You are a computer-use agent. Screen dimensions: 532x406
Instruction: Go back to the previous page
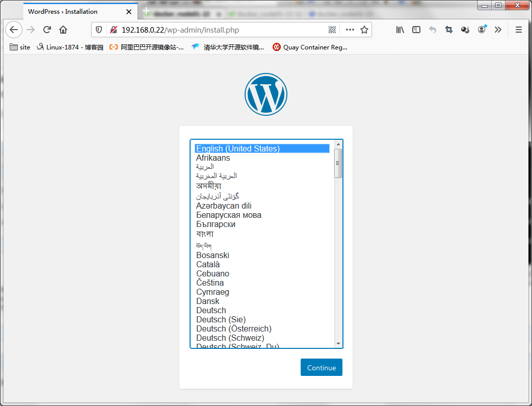click(x=14, y=30)
